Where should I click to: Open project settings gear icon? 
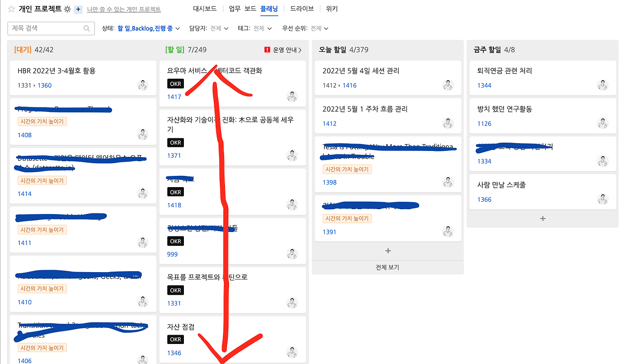tap(67, 9)
